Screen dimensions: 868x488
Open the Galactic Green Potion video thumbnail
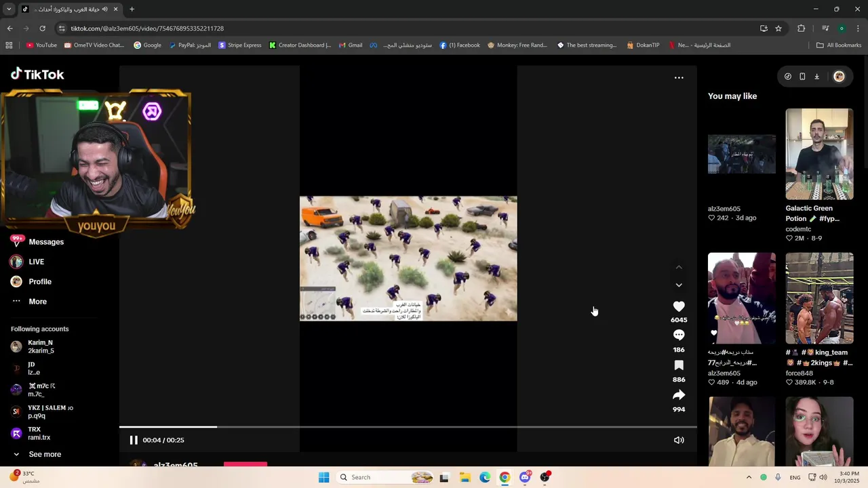[819, 154]
